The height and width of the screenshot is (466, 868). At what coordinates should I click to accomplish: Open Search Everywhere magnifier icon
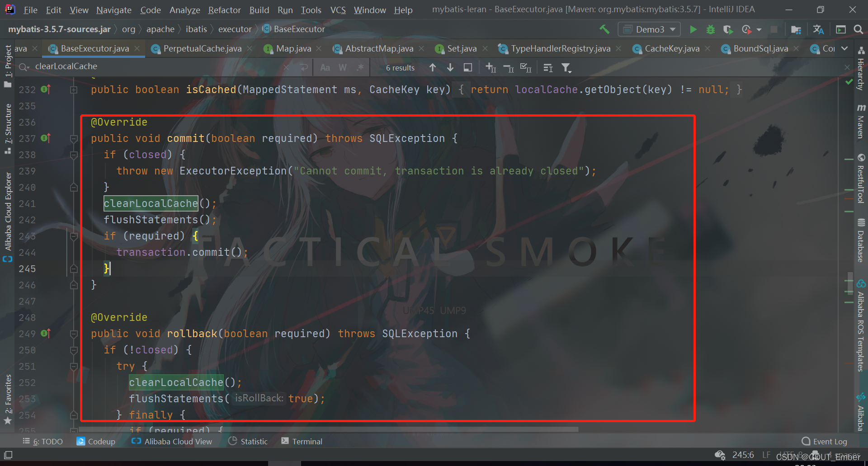click(858, 29)
